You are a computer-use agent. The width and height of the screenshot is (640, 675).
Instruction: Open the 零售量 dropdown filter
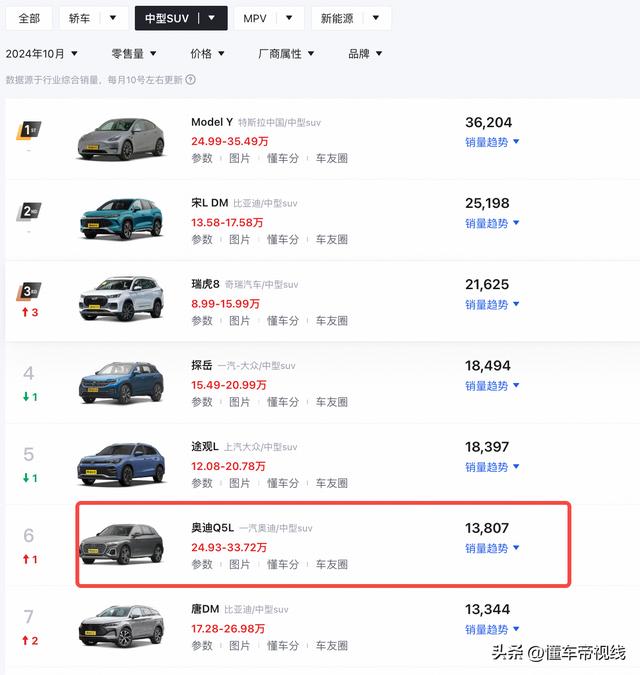point(134,54)
